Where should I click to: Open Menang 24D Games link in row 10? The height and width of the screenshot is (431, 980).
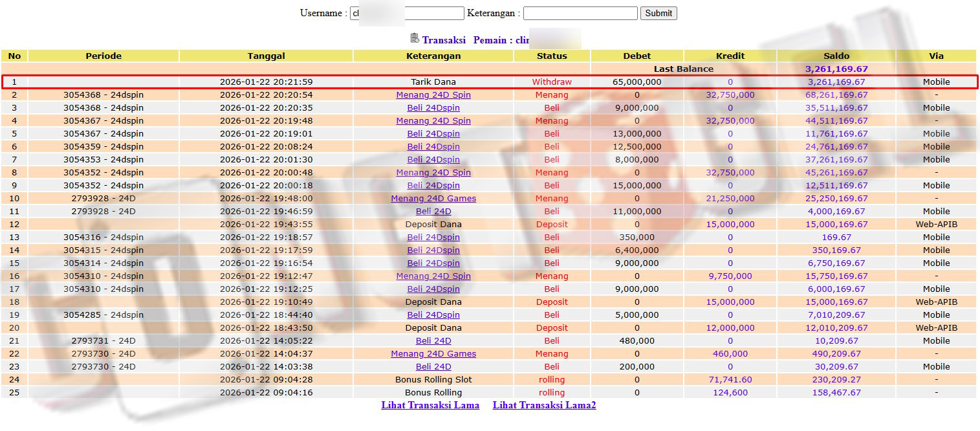(433, 199)
